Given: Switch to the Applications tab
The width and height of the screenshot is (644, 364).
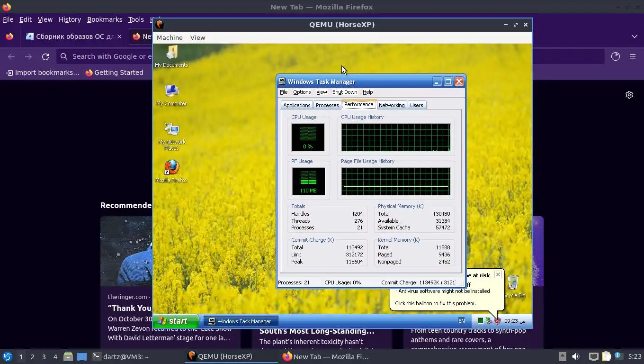Looking at the screenshot, I should point(296,105).
